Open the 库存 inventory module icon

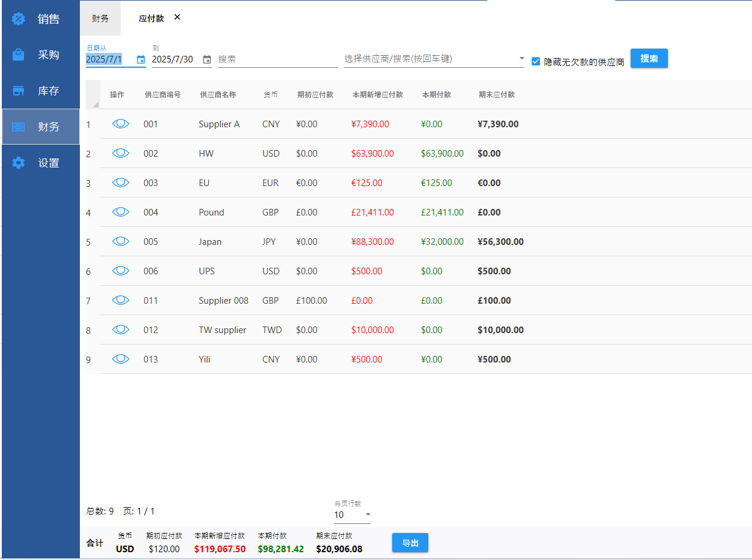click(x=19, y=91)
